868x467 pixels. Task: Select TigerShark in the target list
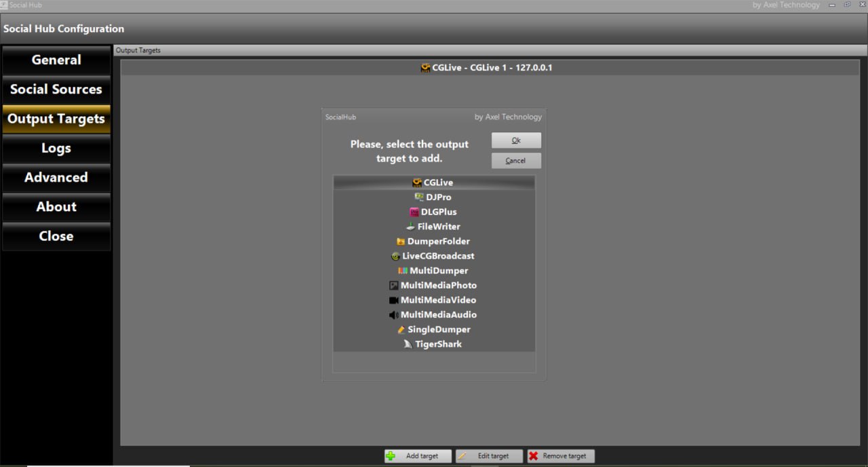click(434, 344)
